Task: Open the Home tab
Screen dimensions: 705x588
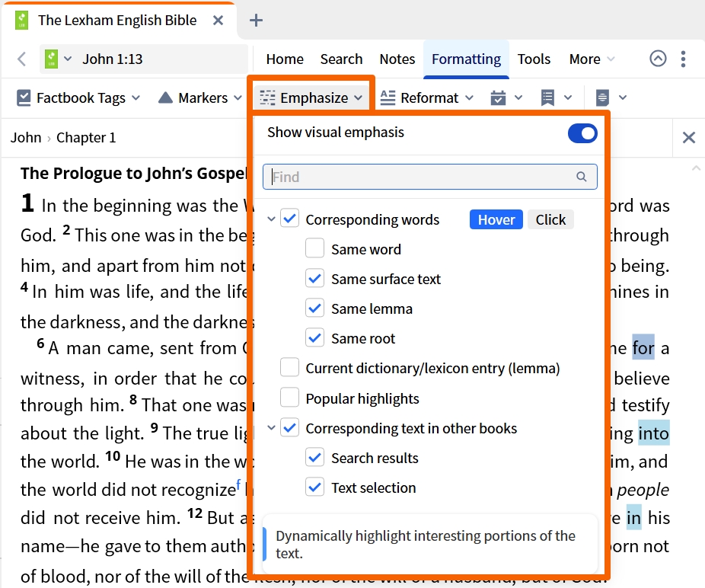Action: click(x=285, y=59)
